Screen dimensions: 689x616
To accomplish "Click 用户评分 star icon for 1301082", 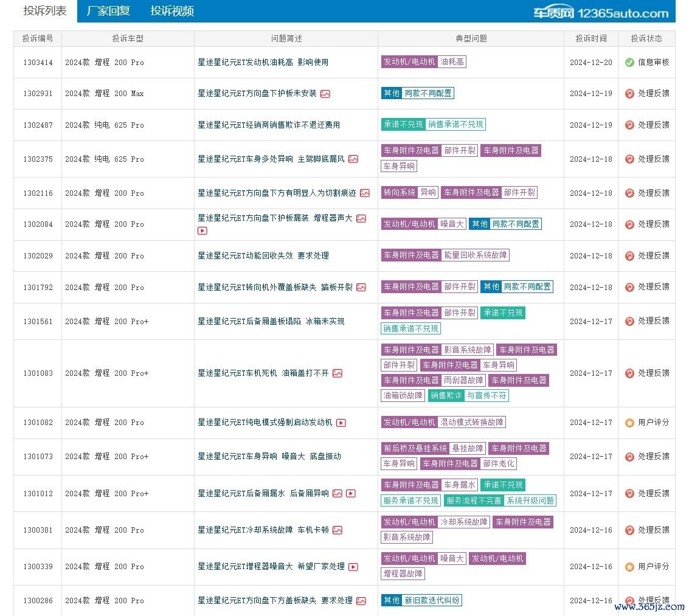I will (x=629, y=423).
